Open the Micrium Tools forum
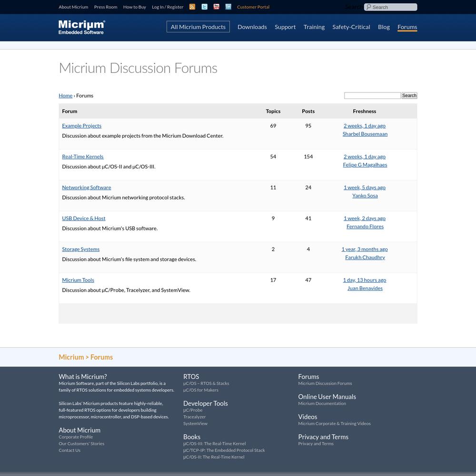Image resolution: width=476 pixels, height=476 pixels. pyautogui.click(x=78, y=280)
